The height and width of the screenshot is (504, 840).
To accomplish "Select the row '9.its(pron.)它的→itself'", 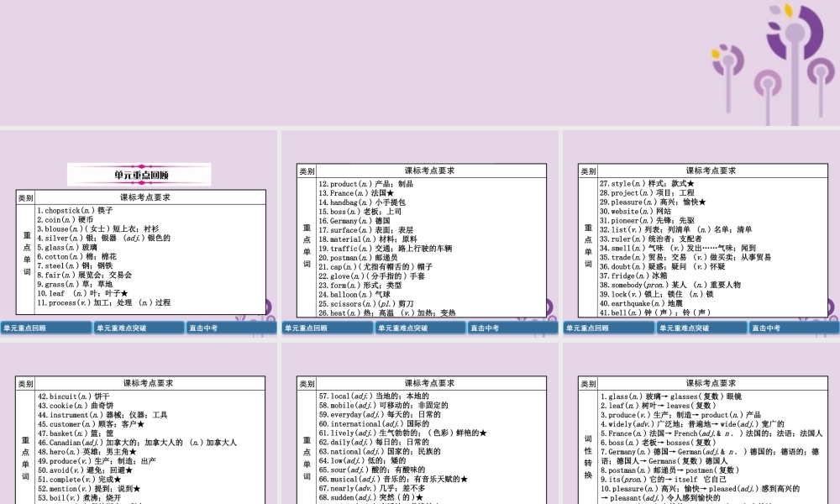I will 664,479.
